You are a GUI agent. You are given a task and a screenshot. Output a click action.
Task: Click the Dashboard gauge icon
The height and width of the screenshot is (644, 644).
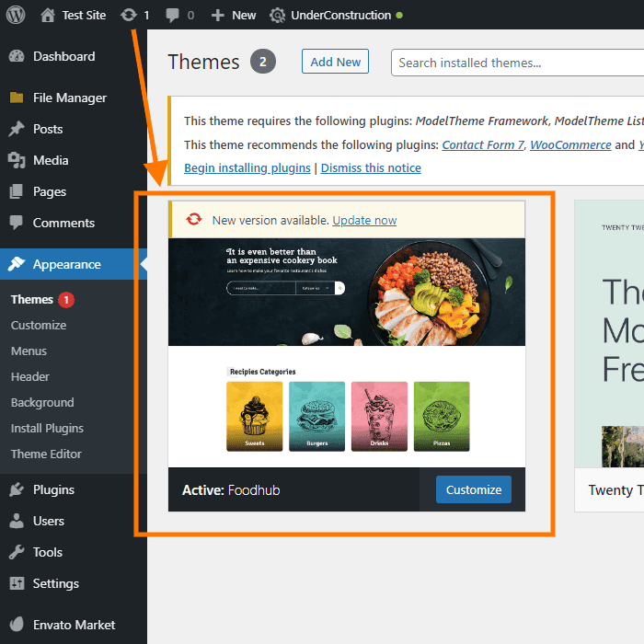coord(17,56)
